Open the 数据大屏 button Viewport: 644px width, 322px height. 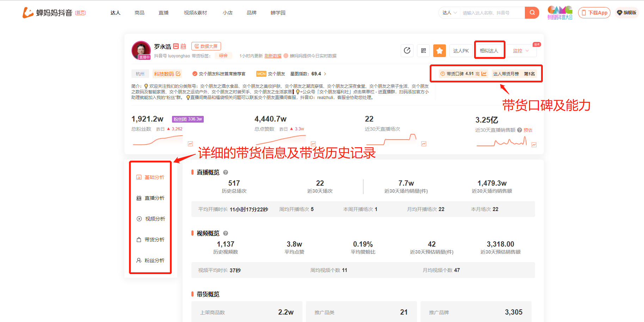click(206, 46)
